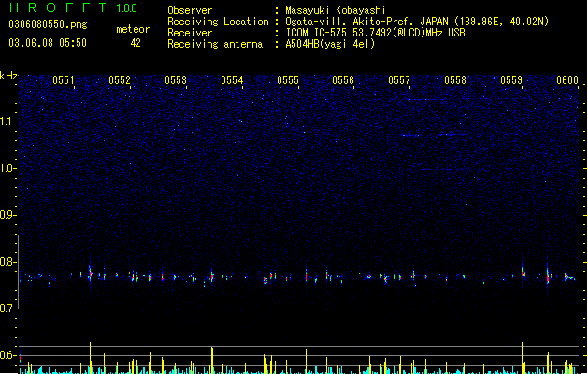588x374 pixels.
Task: Select the file name 0306080550.png
Action: click(x=48, y=24)
